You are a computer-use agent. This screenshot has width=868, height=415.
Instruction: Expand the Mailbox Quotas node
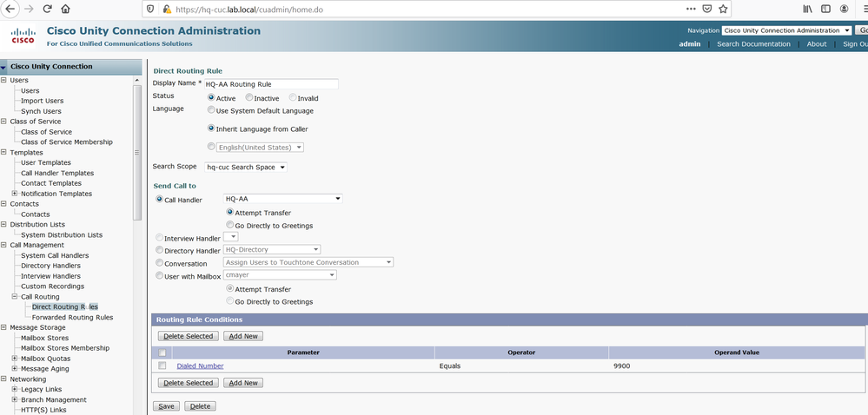tap(15, 359)
